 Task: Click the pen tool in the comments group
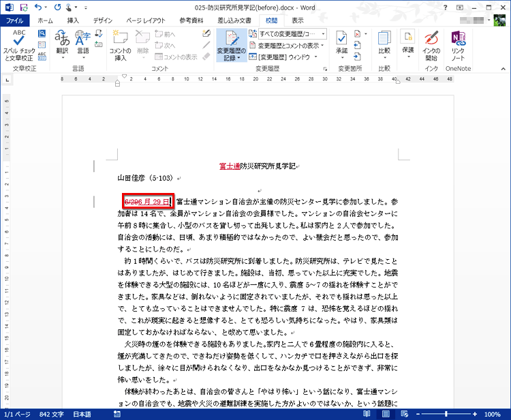coord(206,45)
